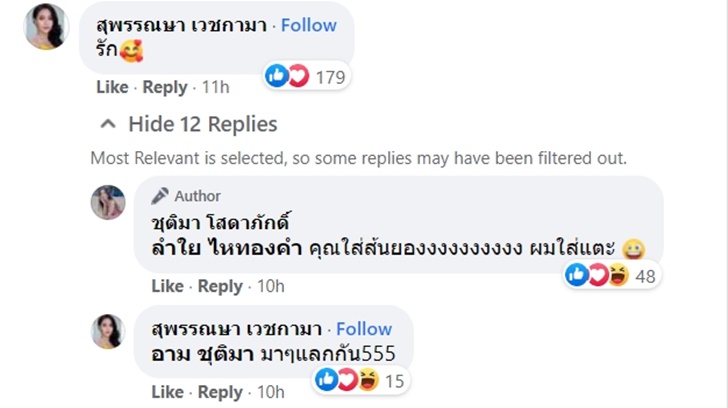728x408 pixels.
Task: Collapse the thread with Hide 12 Replies
Action: 202,125
